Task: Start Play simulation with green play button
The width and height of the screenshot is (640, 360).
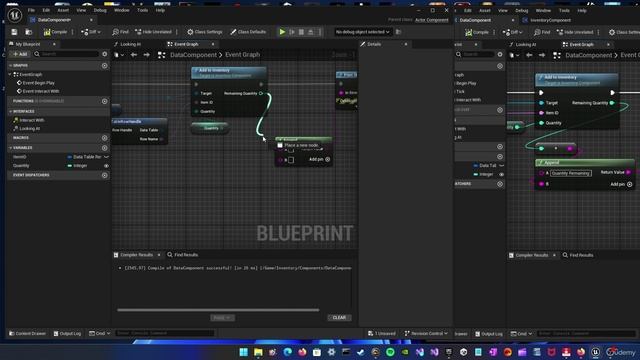Action: click(282, 32)
